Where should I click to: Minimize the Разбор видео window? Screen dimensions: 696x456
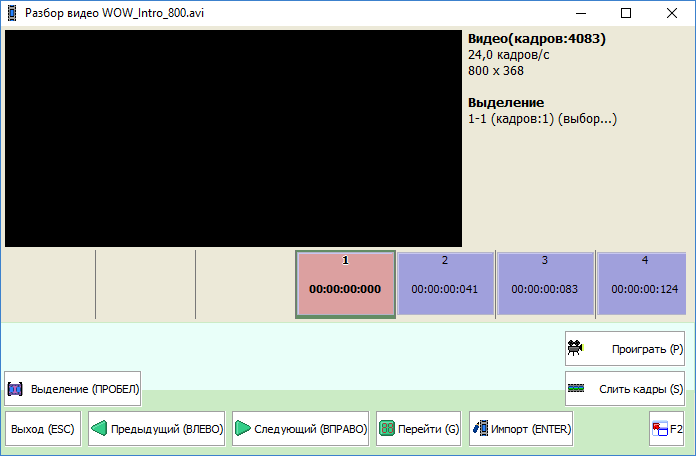581,13
